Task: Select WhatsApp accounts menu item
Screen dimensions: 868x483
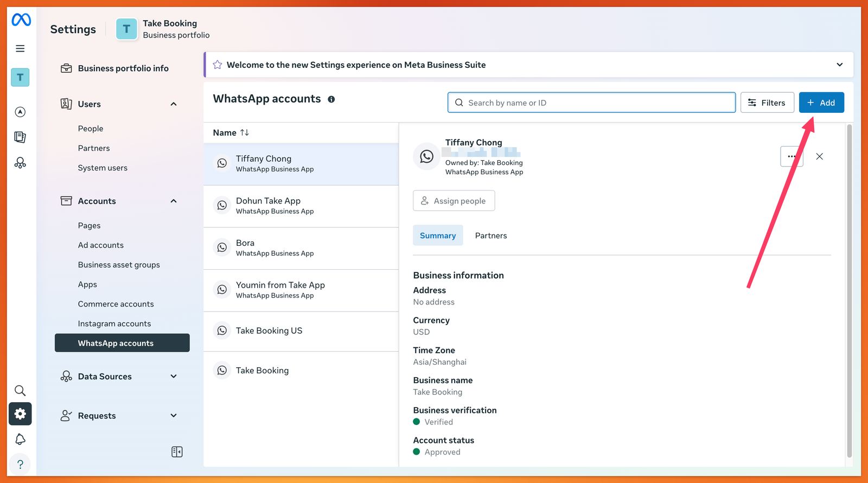Action: point(122,343)
